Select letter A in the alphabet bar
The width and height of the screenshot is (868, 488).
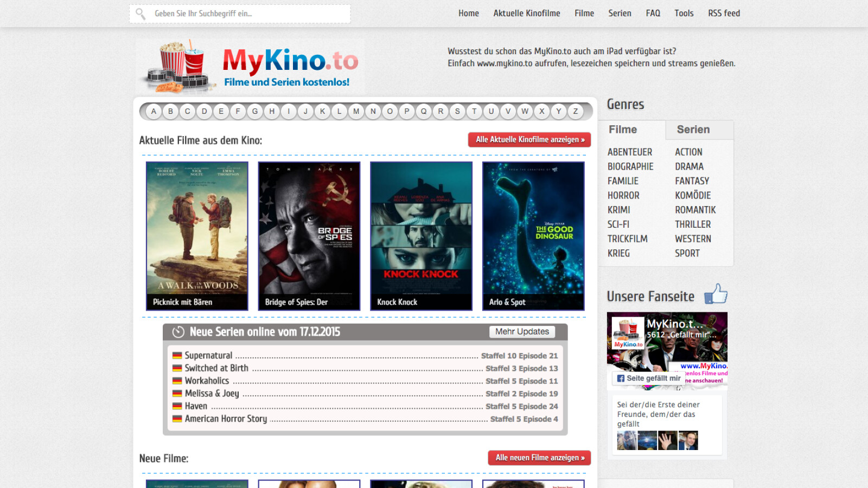click(x=154, y=111)
